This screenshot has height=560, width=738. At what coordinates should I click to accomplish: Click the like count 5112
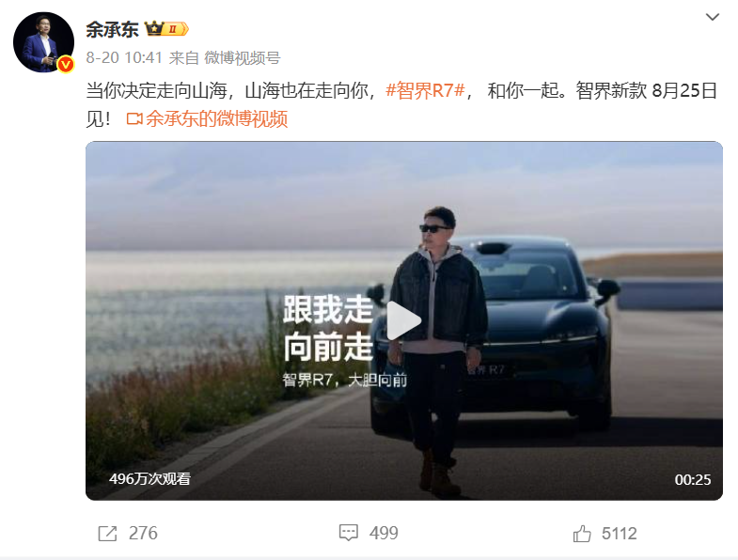pos(619,534)
